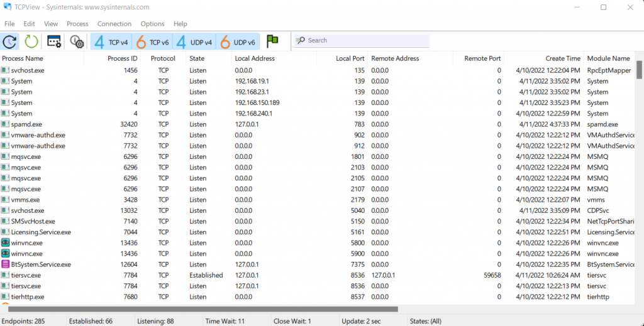This screenshot has width=644, height=326.
Task: Open the resolve addresses options icon
Action: [54, 41]
